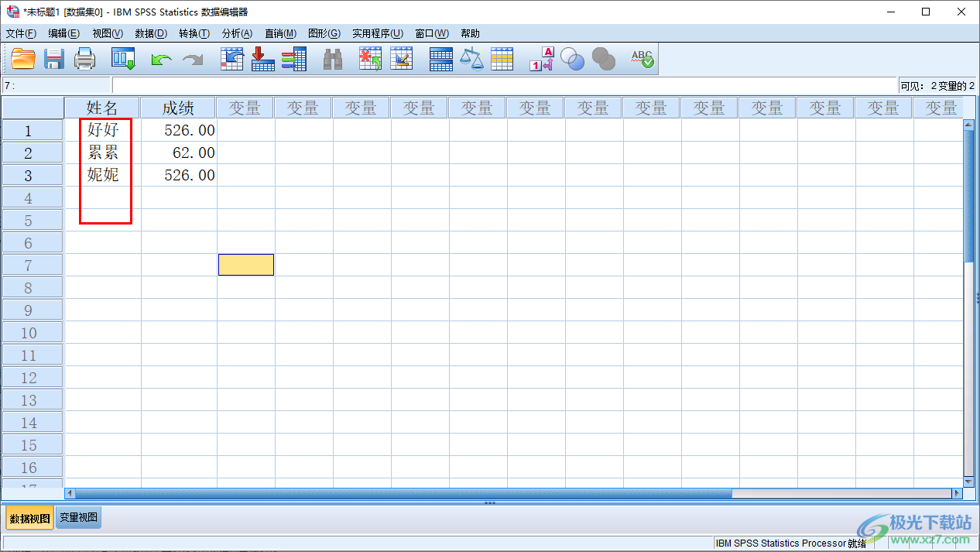
Task: Click the horizontal scrollbar thumb
Action: tap(403, 493)
